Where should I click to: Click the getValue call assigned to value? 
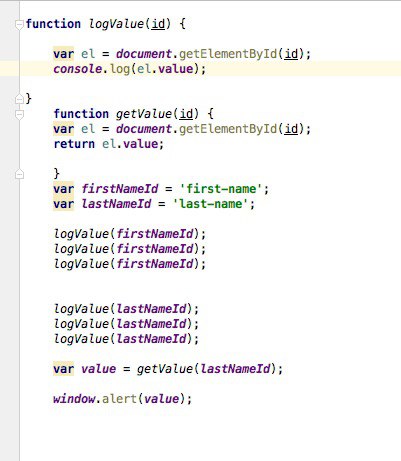click(165, 369)
